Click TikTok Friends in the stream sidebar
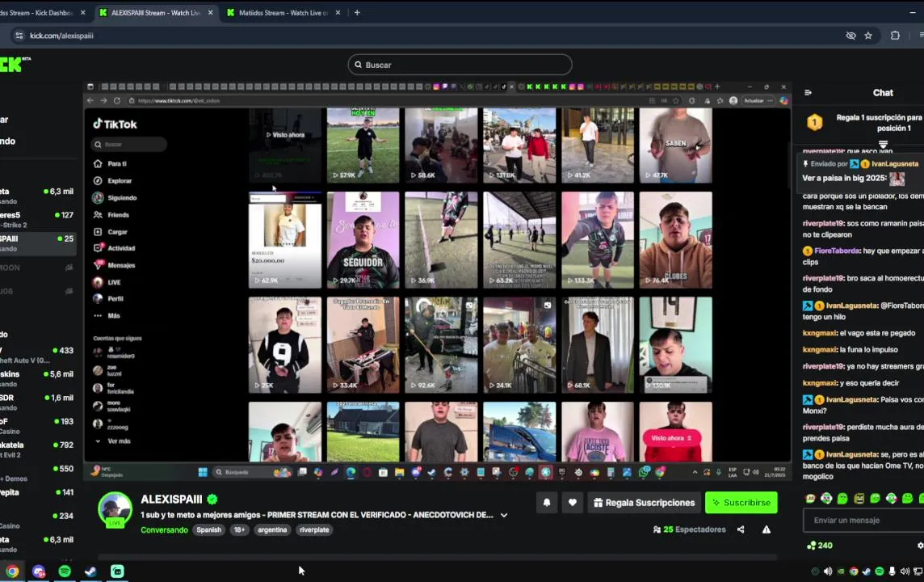The width and height of the screenshot is (924, 582). pyautogui.click(x=111, y=215)
